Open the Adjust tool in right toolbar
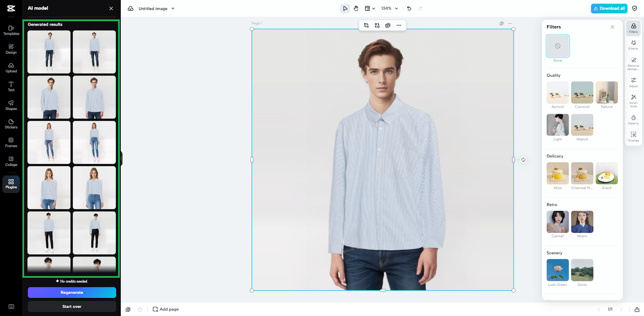This screenshot has height=316, width=644. click(x=633, y=82)
